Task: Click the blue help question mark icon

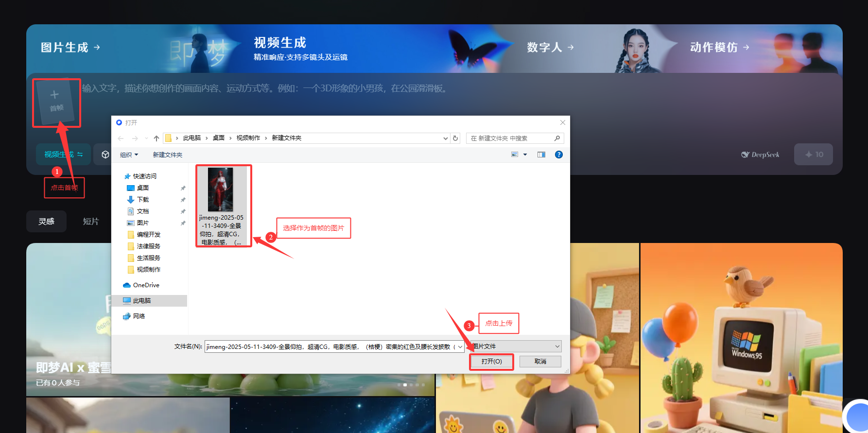Action: [x=559, y=155]
